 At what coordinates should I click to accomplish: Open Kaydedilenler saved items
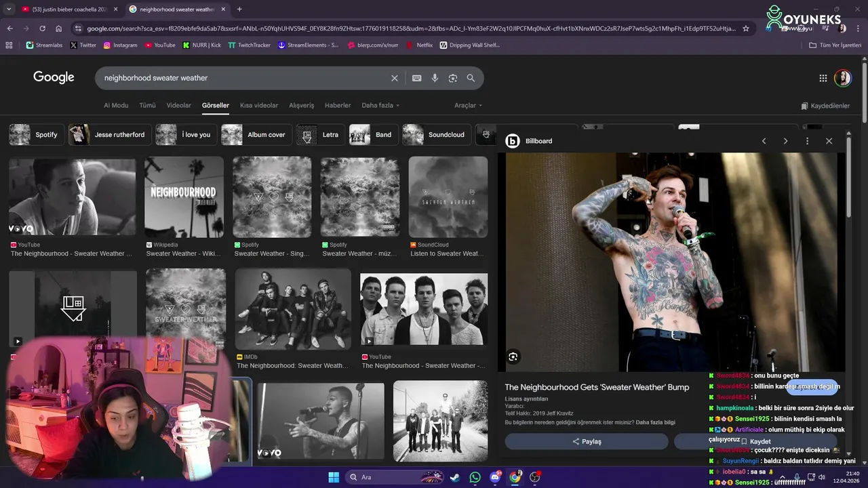(825, 106)
